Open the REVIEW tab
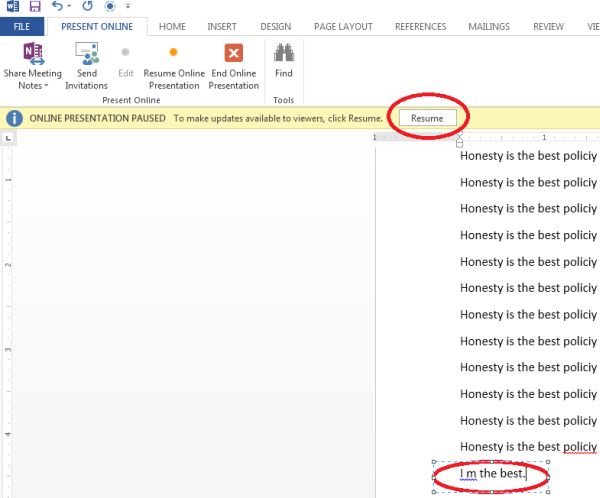The width and height of the screenshot is (600, 498). (x=548, y=26)
